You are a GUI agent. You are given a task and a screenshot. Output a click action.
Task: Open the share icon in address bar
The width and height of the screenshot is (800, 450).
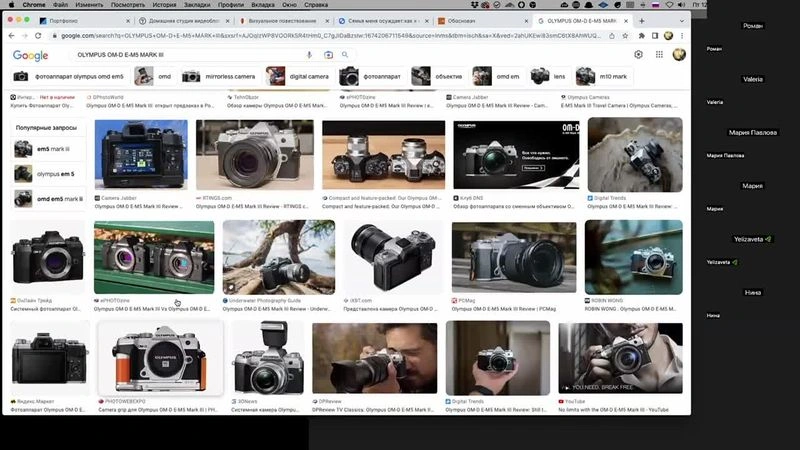click(x=612, y=36)
